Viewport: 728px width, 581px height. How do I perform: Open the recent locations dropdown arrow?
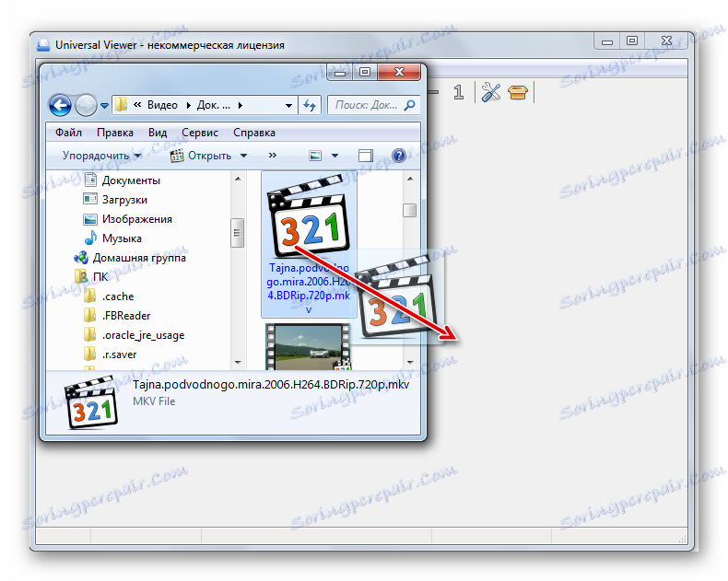coord(104,106)
